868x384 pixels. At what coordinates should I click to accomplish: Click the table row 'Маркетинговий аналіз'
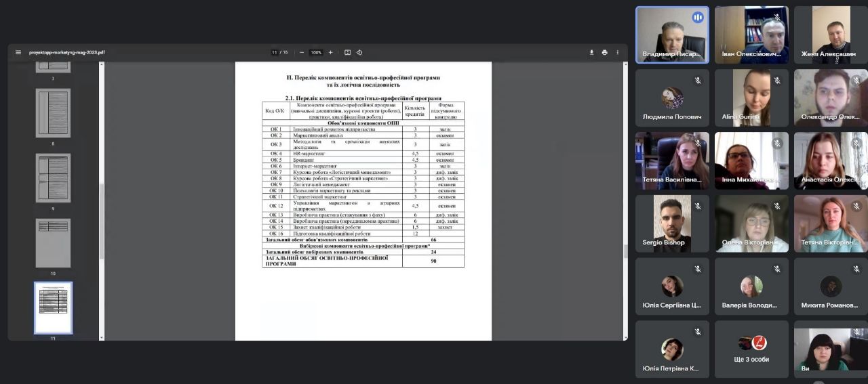point(363,135)
